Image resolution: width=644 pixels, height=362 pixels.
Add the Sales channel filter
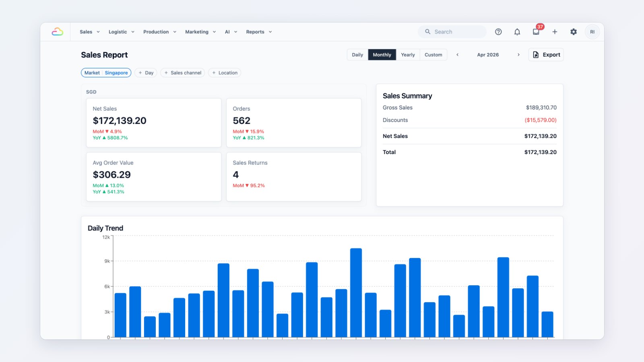pyautogui.click(x=182, y=73)
